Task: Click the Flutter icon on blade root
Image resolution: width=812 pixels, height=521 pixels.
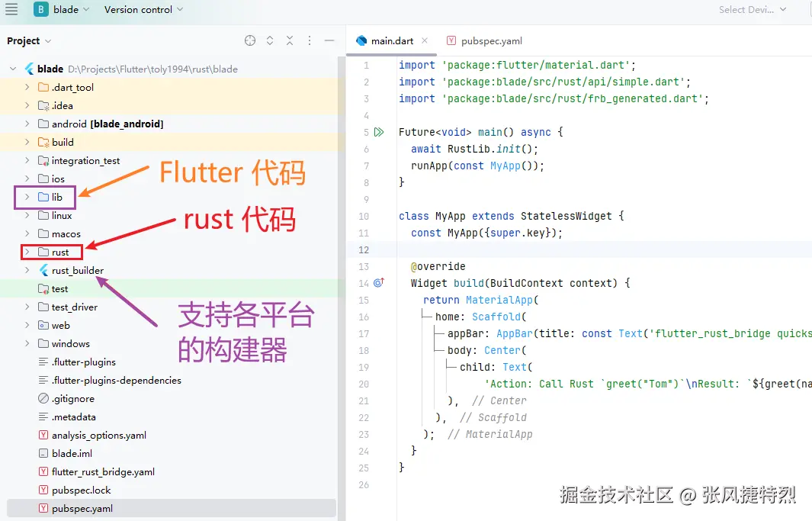Action: click(x=30, y=69)
